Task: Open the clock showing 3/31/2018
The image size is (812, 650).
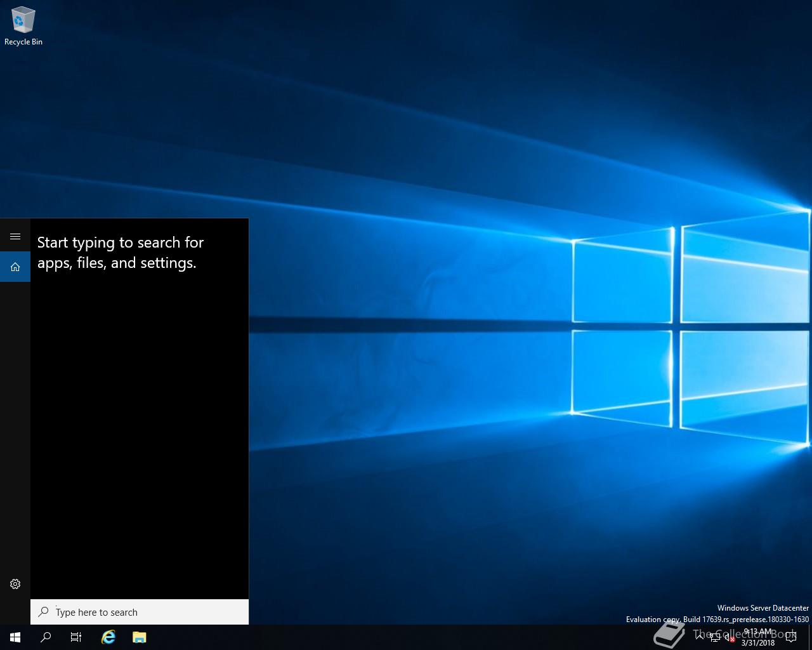Action: pyautogui.click(x=758, y=637)
